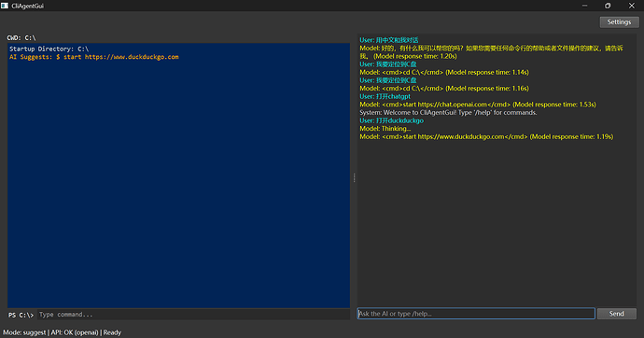
Task: Click the Welcome to CliAgentGui system message
Action: (448, 113)
